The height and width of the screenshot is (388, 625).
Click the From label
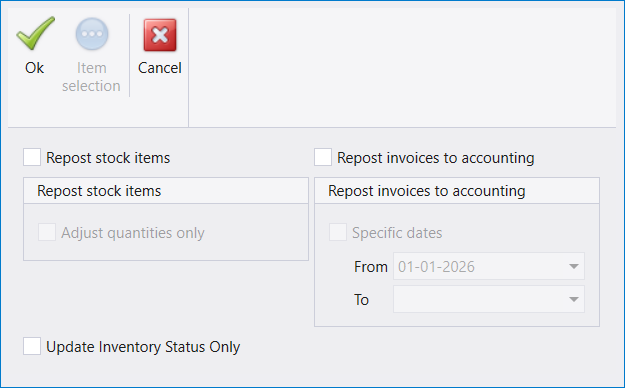(371, 267)
